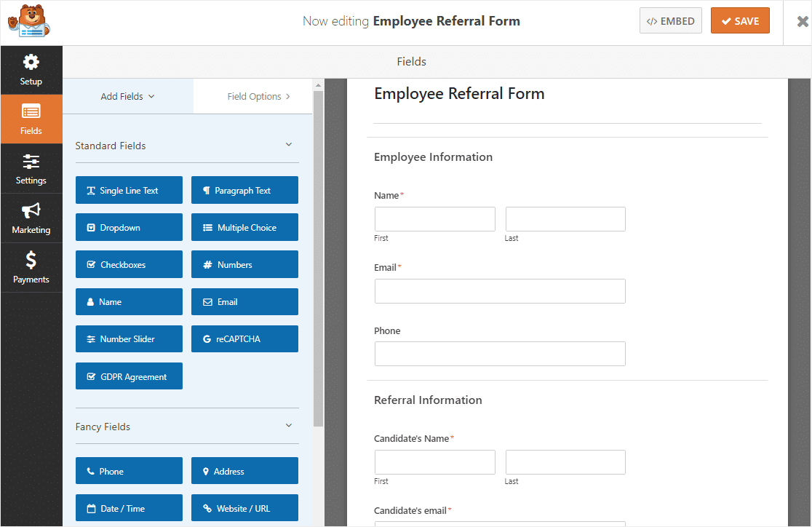Save the form

coord(740,20)
